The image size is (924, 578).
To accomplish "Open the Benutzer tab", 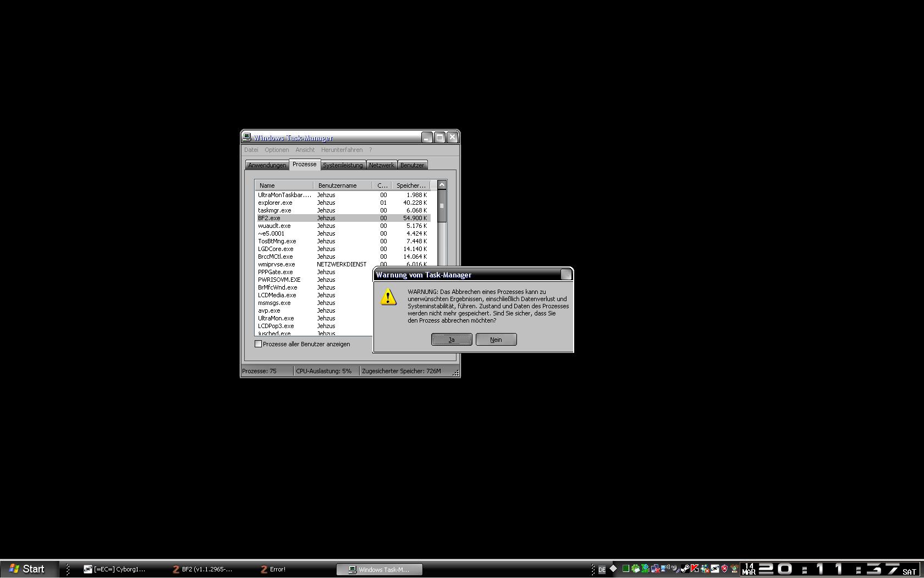I will tap(412, 165).
